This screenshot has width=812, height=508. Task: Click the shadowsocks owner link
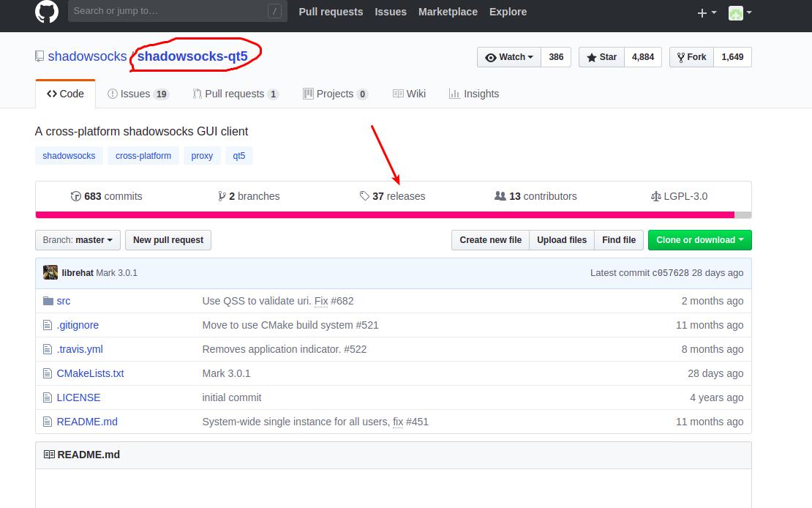click(x=87, y=56)
